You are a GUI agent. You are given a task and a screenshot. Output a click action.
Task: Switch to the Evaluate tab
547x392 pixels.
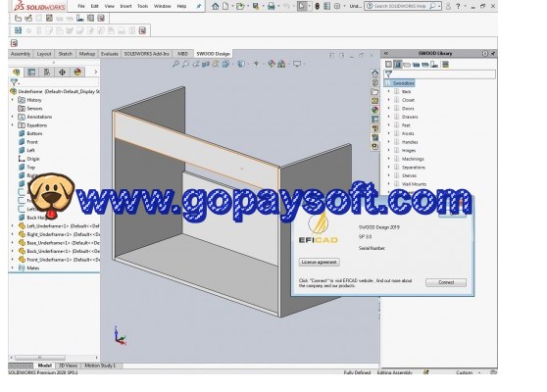[x=109, y=54]
